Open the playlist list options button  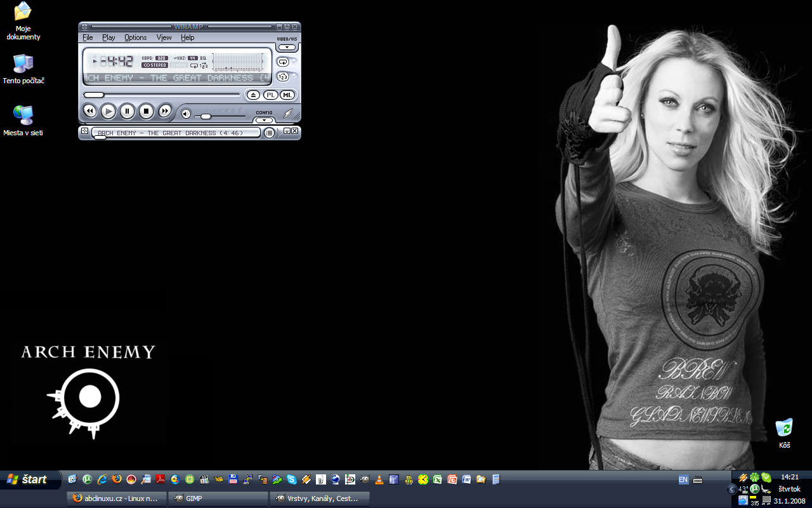coord(270,133)
